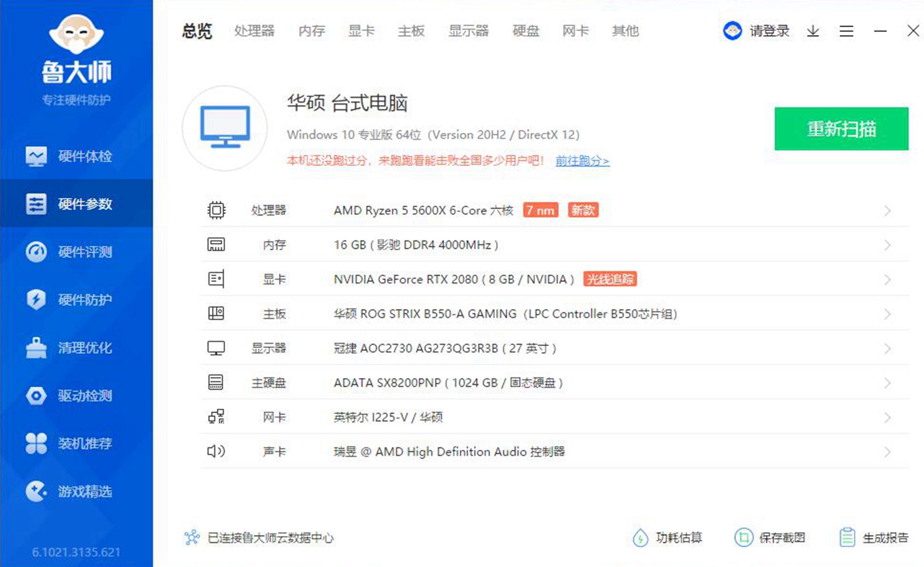924x567 pixels.
Task: Click the 游戏精选 game selection icon
Action: pyautogui.click(x=36, y=491)
